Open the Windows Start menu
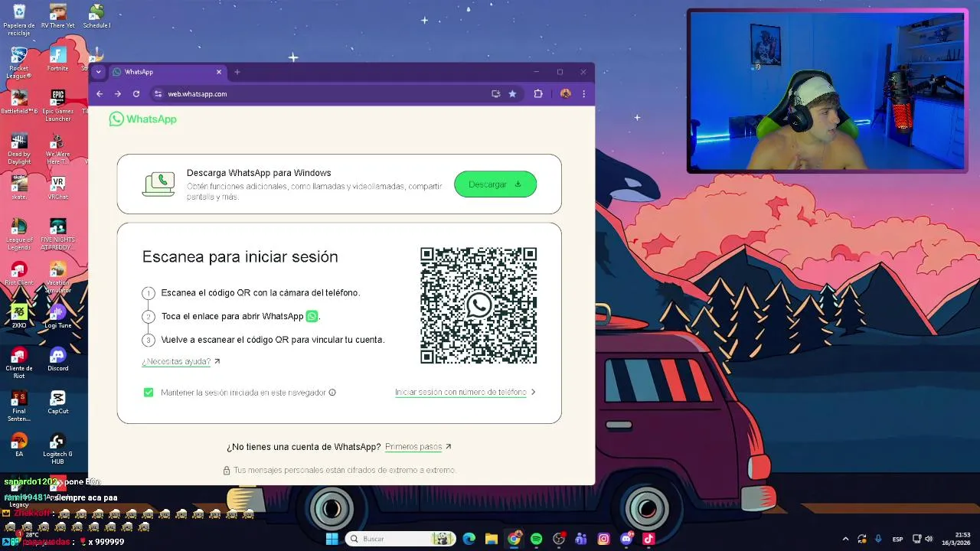The image size is (980, 551). point(332,539)
